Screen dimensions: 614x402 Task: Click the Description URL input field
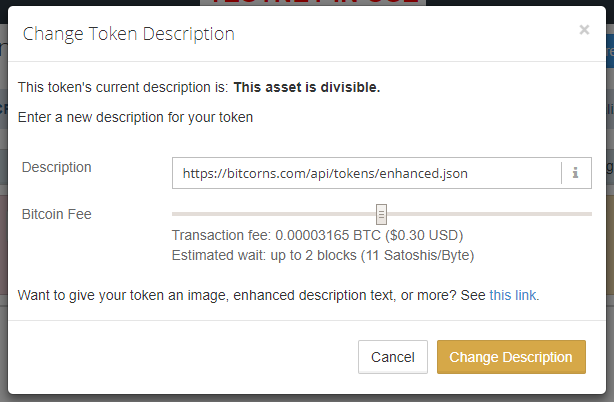coord(366,173)
